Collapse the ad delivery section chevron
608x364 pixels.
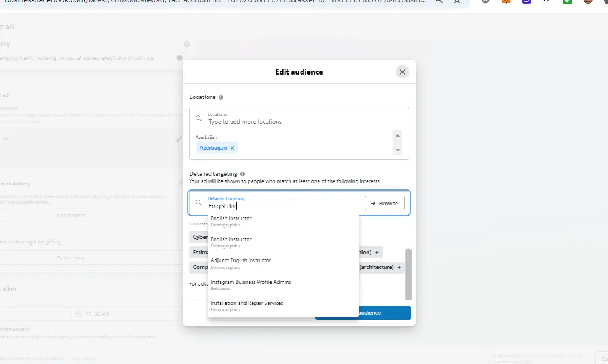coord(180,184)
